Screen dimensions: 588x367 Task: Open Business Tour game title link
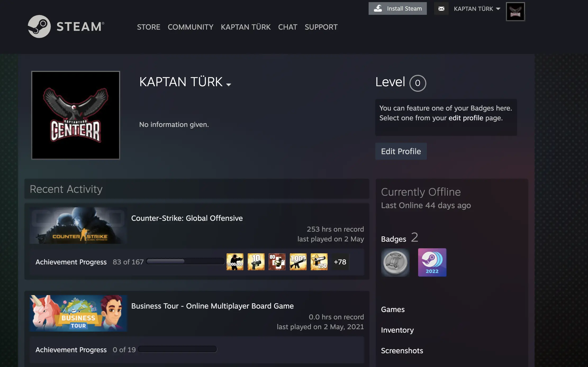click(212, 306)
